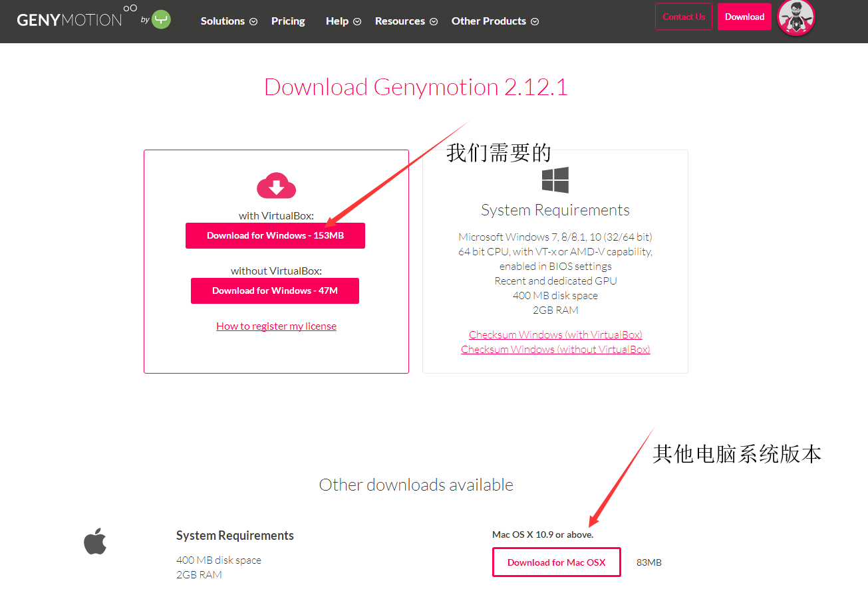868x593 pixels.
Task: Expand the Help dropdown menu
Action: pos(343,21)
